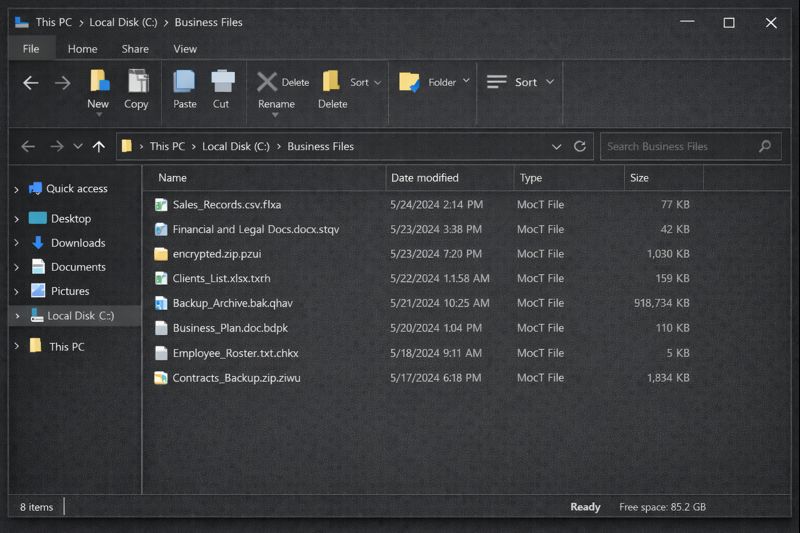The image size is (800, 533).
Task: Click the Cut icon in ribbon
Action: 222,83
